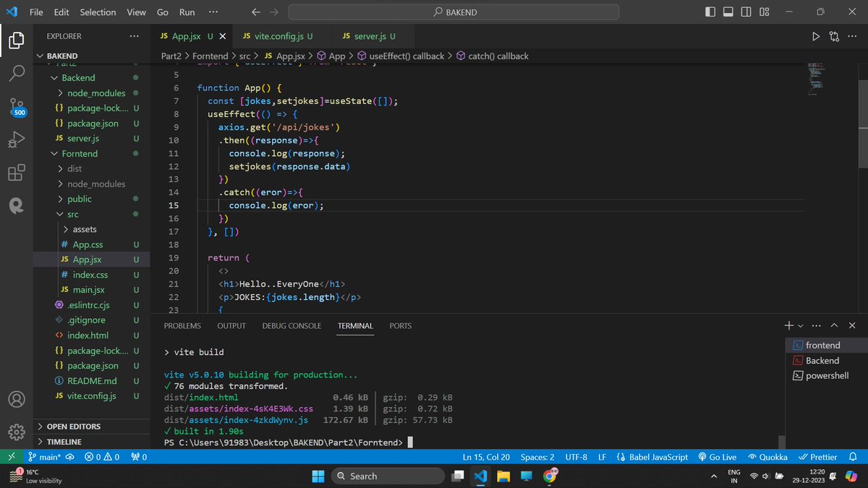Screen dimensions: 868x488
Task: Expand Backend node_modules folder
Action: tap(91, 93)
